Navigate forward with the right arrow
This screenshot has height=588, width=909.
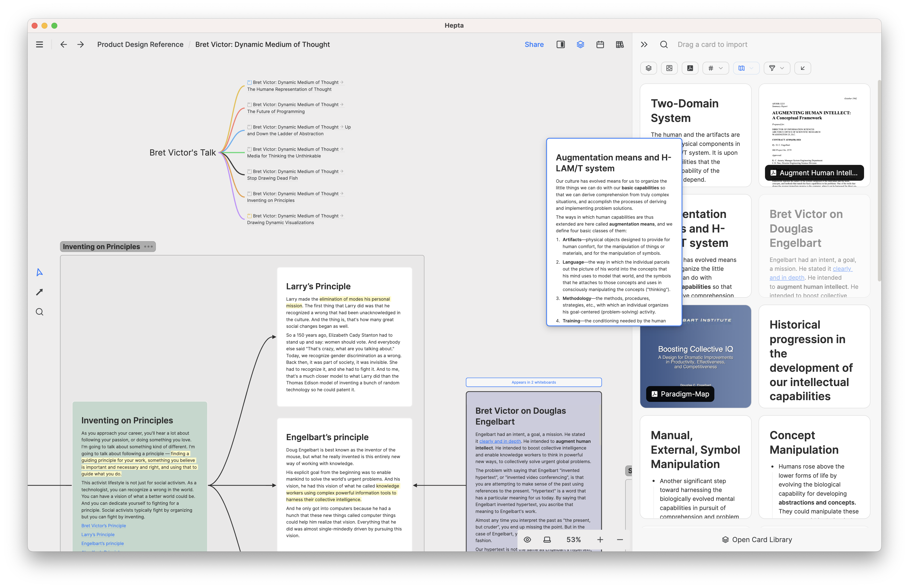(81, 45)
